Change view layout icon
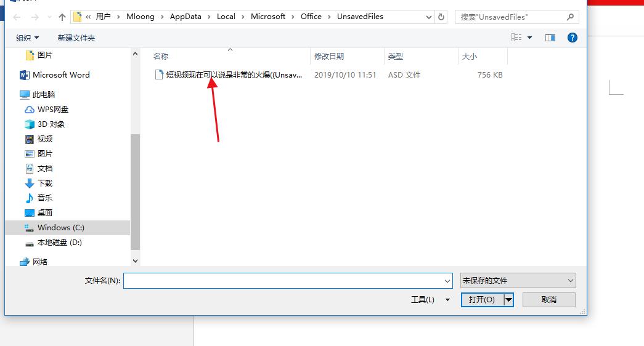This screenshot has width=644, height=346. [x=516, y=38]
